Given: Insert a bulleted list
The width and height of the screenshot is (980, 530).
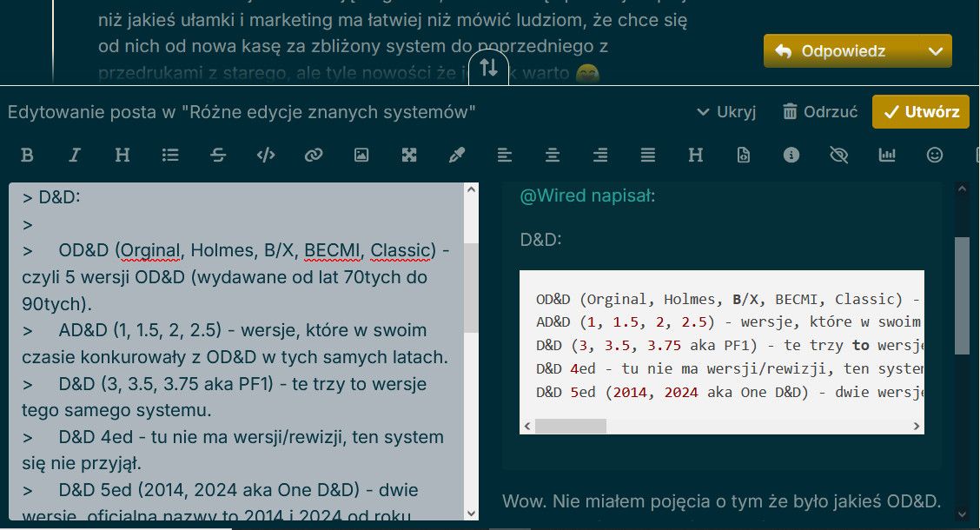Looking at the screenshot, I should tap(170, 155).
